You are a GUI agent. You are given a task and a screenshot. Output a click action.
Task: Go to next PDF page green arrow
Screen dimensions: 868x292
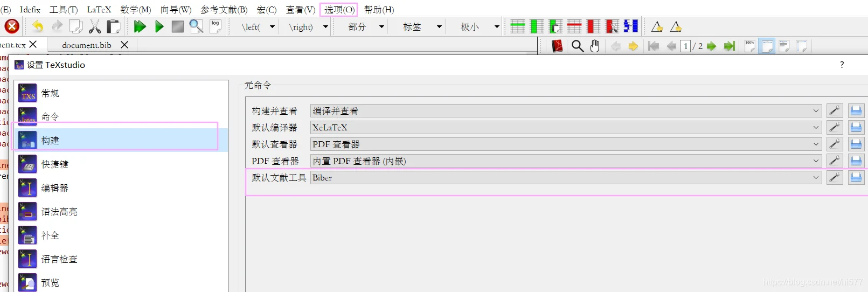tap(712, 46)
